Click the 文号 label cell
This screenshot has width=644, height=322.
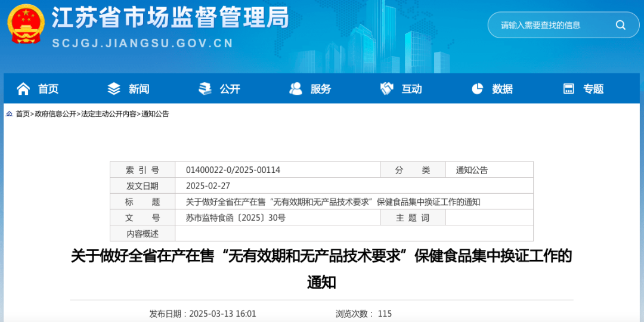pos(143,218)
